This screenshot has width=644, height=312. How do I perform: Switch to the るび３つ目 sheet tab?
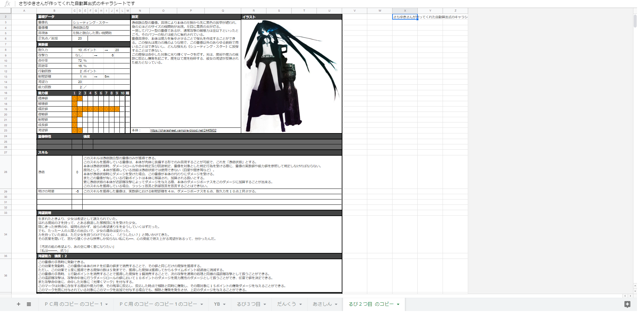click(x=249, y=304)
